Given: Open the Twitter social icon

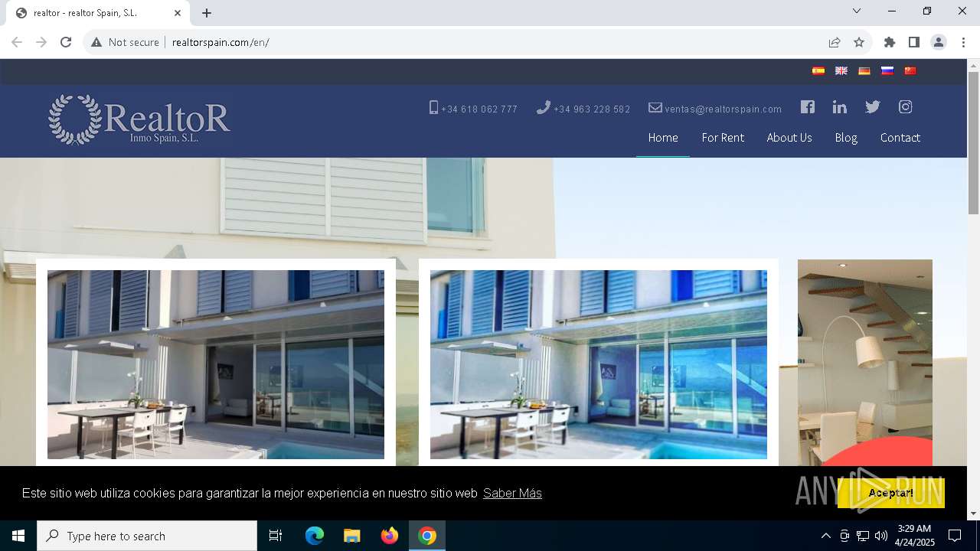Looking at the screenshot, I should 873,107.
